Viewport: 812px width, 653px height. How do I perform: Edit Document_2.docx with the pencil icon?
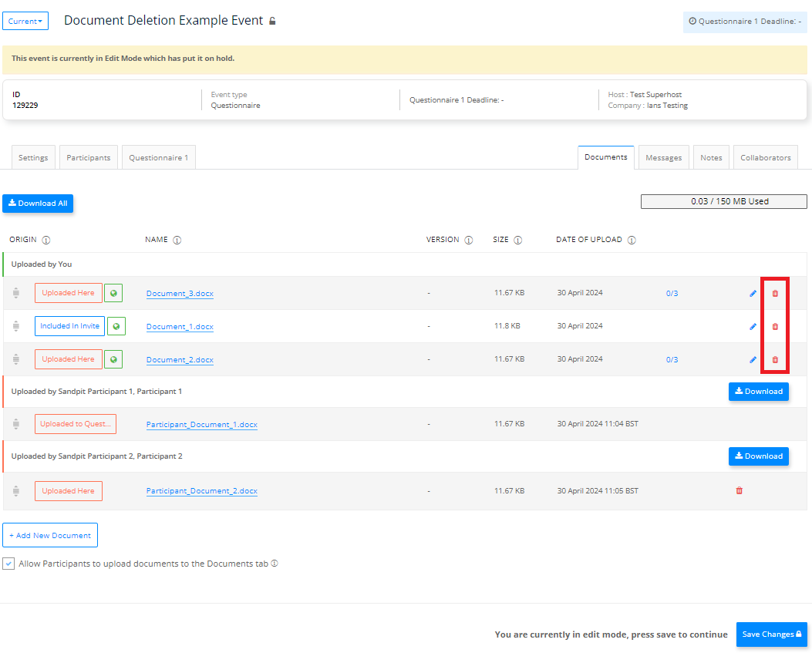753,360
